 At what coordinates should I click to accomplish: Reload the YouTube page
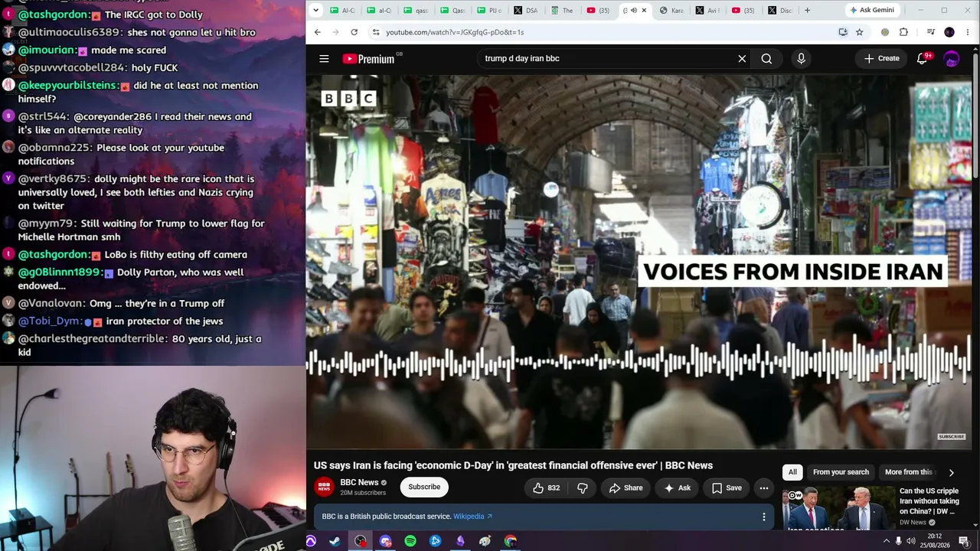pyautogui.click(x=354, y=32)
